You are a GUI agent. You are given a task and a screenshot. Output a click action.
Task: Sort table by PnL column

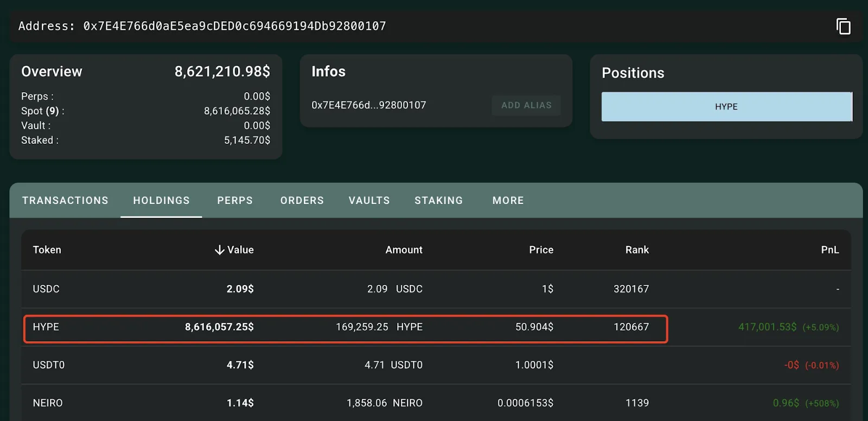(x=829, y=250)
